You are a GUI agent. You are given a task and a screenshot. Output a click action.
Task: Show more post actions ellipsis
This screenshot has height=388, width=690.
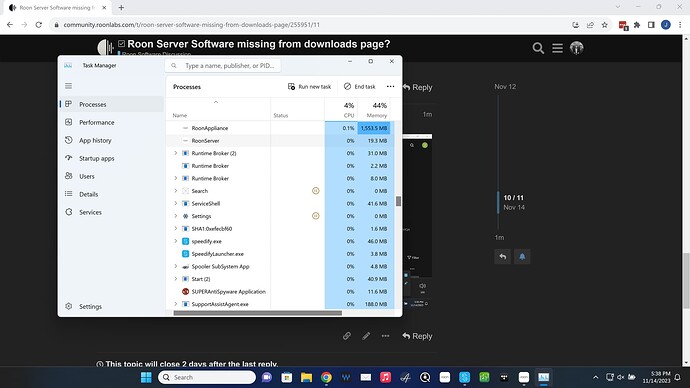coord(385,336)
